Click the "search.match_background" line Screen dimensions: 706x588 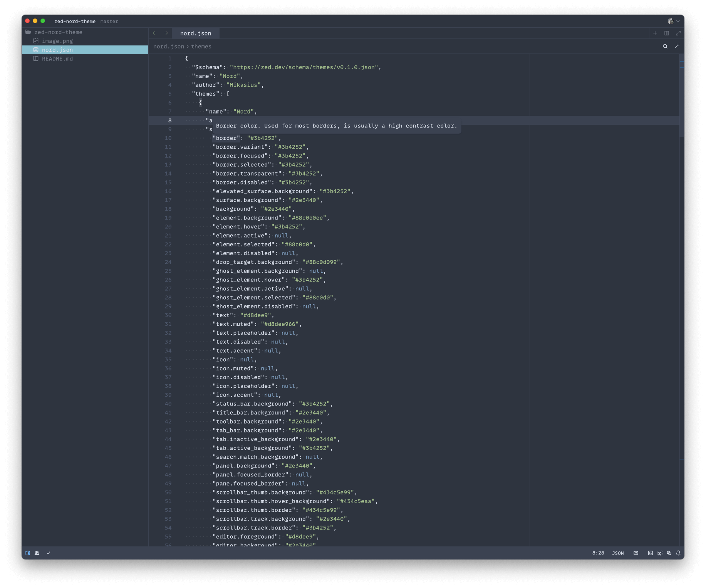[x=268, y=457]
